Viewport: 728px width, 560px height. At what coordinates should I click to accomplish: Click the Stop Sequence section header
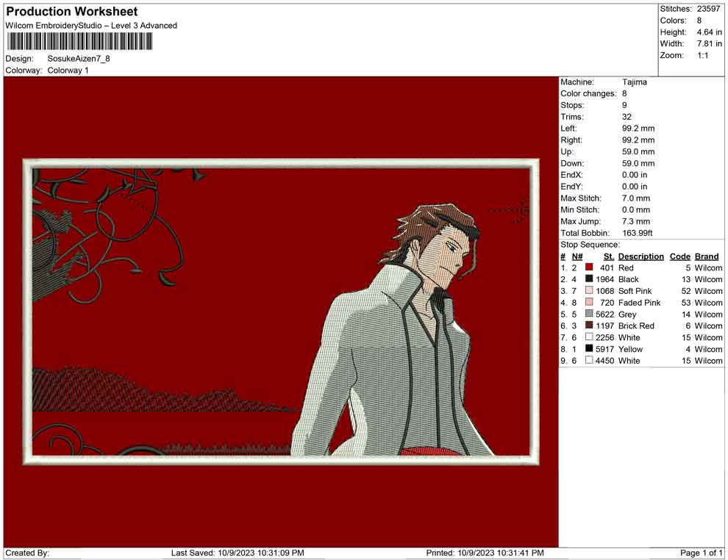[x=590, y=244]
